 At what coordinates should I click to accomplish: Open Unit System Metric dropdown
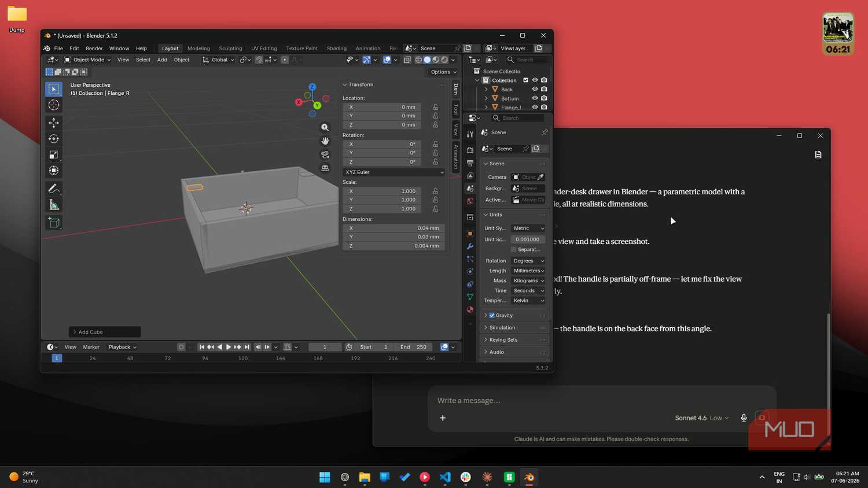(x=528, y=228)
